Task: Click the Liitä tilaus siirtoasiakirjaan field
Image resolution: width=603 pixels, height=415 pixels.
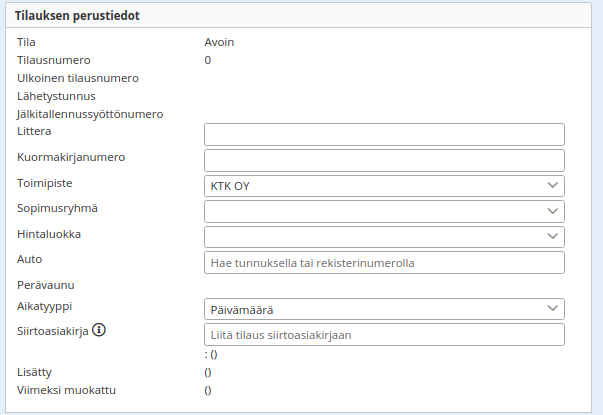Action: 384,334
